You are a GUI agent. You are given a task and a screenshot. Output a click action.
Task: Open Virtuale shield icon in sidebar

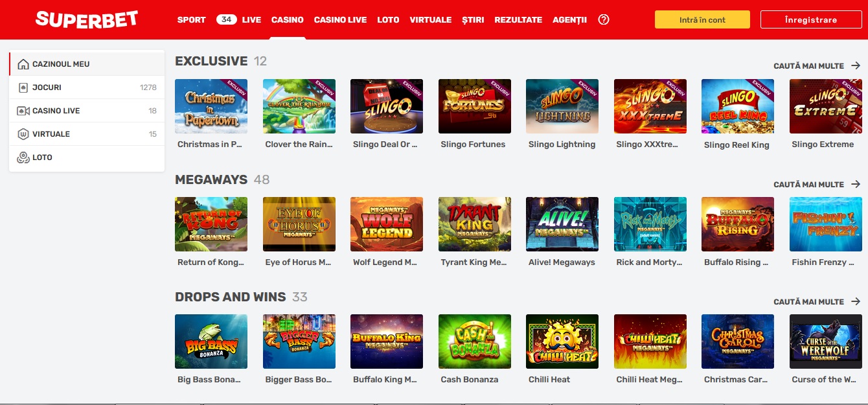click(x=23, y=134)
